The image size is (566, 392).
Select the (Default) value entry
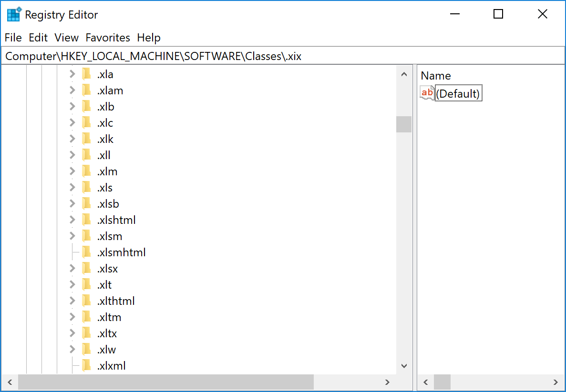pyautogui.click(x=458, y=94)
